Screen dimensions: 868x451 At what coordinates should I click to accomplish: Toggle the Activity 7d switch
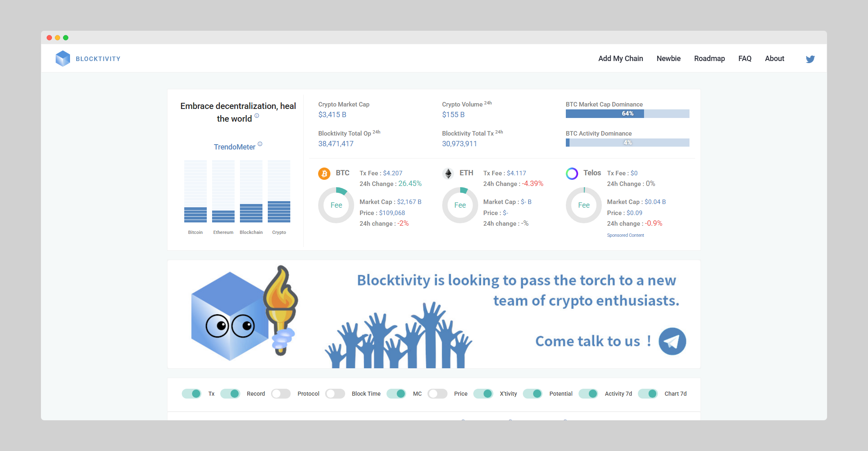point(588,394)
